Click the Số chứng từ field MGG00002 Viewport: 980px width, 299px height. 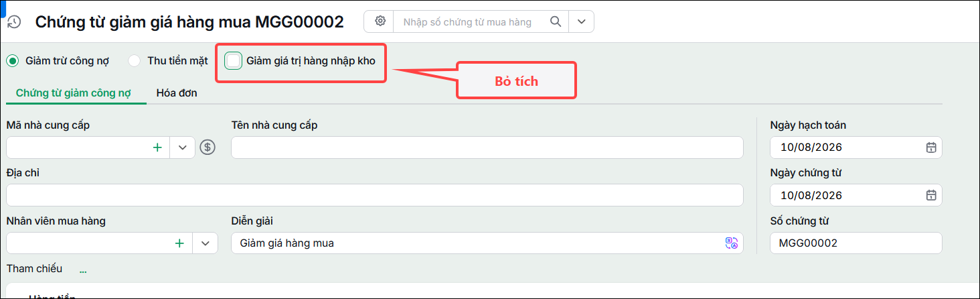pyautogui.click(x=856, y=243)
